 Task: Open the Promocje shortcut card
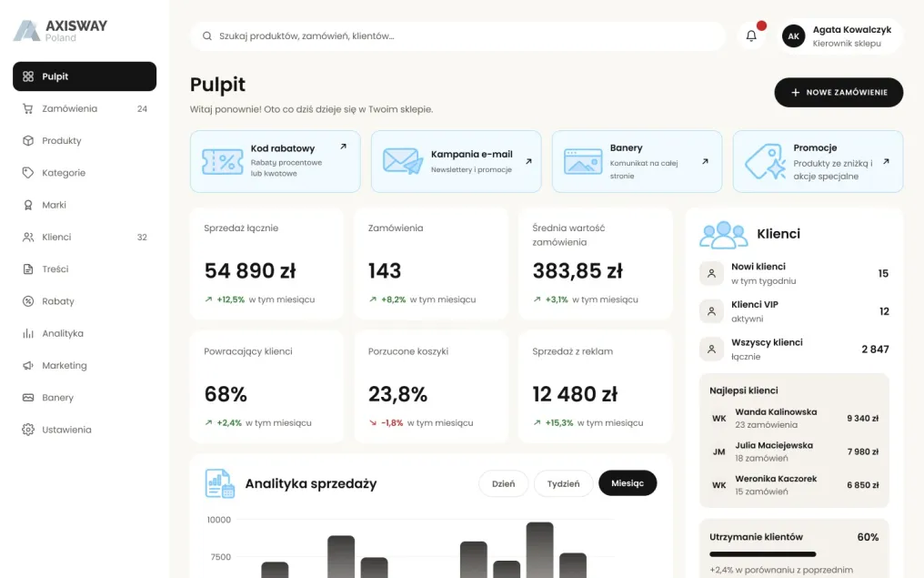point(818,162)
